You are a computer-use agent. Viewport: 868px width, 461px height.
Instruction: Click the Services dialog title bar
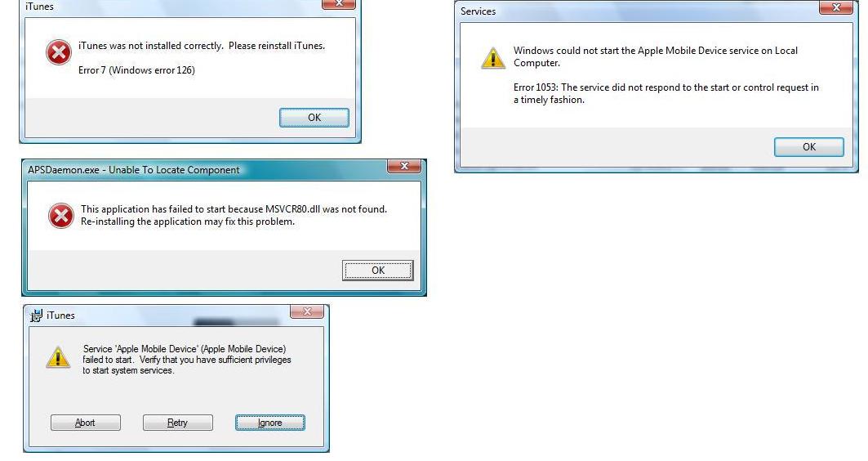(x=637, y=11)
